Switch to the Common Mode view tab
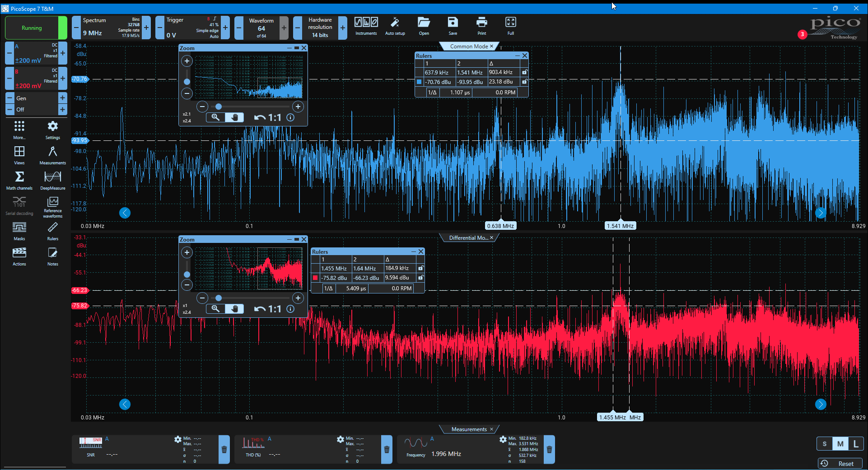The width and height of the screenshot is (868, 470). (x=469, y=46)
